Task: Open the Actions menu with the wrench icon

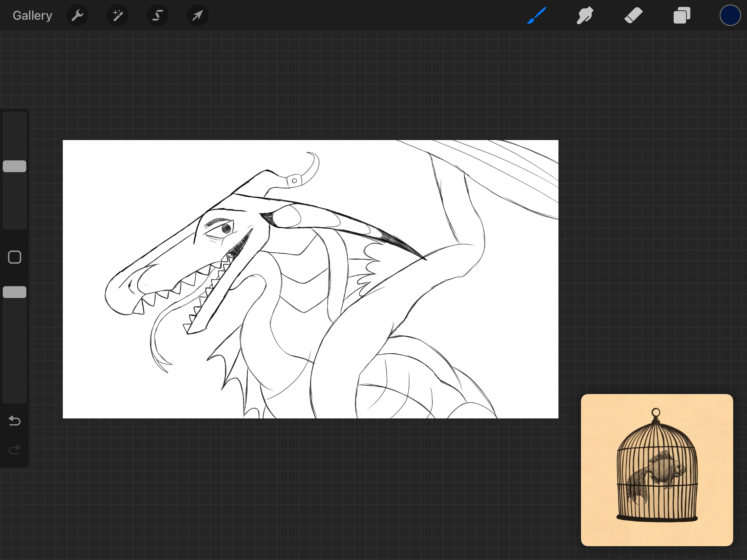Action: [x=77, y=15]
